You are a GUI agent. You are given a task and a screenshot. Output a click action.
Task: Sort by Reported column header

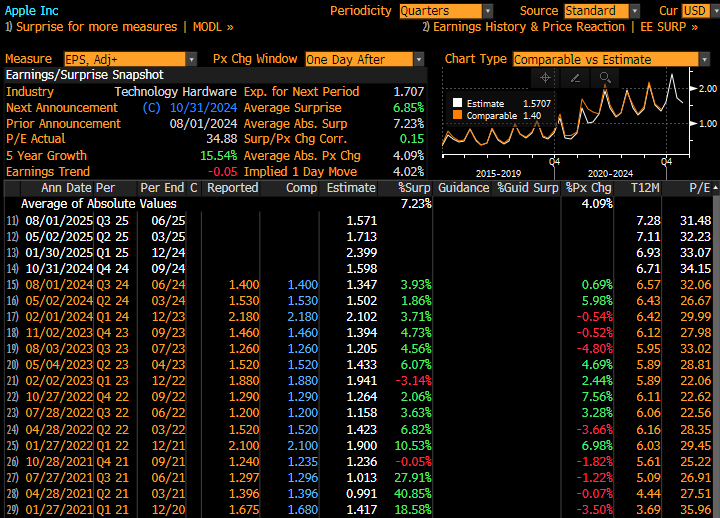232,188
